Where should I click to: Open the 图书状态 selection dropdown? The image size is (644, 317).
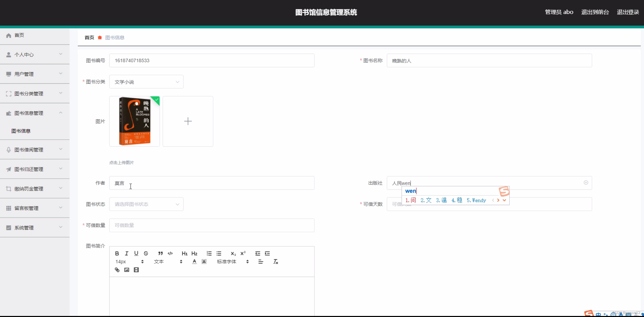[x=146, y=204]
